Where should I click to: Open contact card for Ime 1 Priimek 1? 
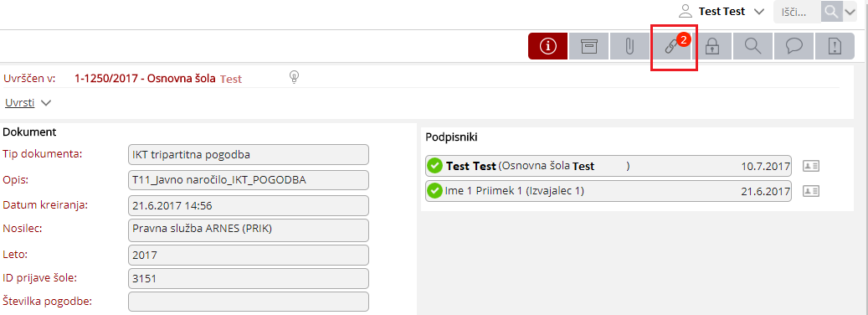pos(811,191)
